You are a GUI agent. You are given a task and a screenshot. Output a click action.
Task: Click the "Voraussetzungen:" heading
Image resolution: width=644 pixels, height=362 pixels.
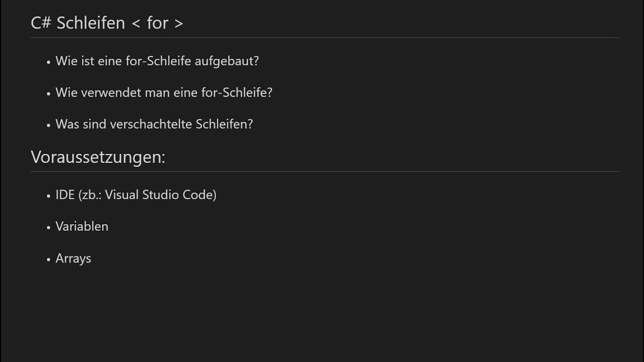coord(98,157)
